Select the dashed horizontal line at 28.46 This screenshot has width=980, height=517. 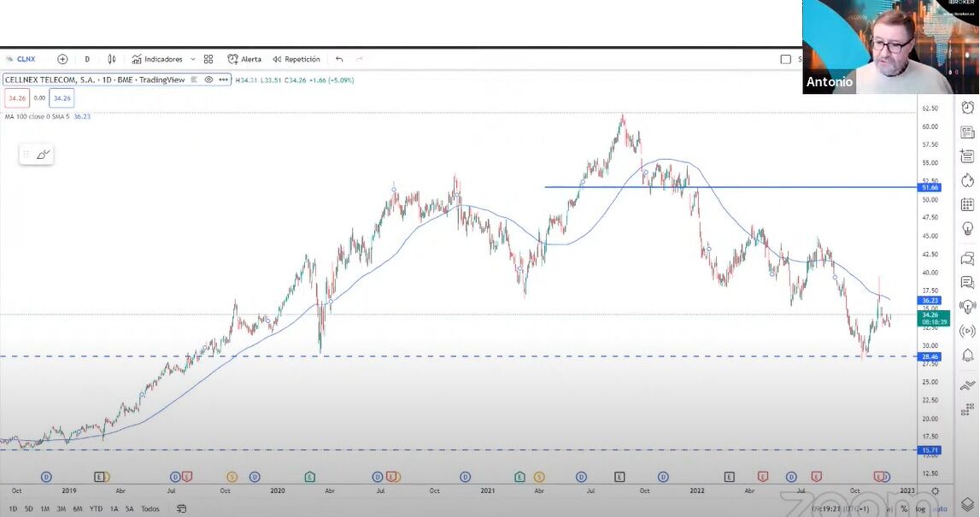coord(458,356)
